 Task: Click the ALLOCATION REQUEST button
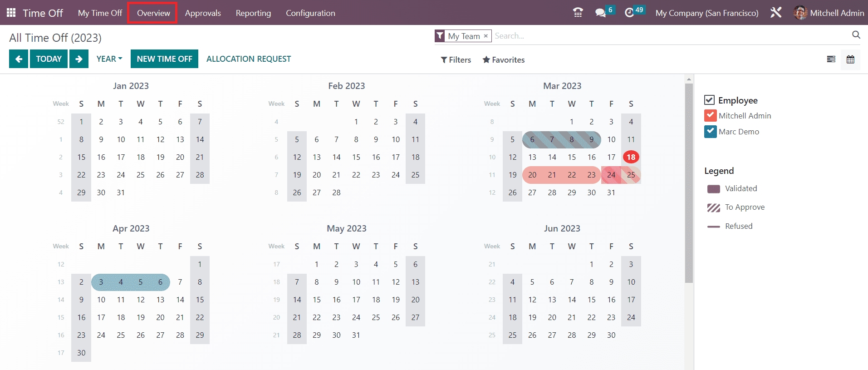tap(249, 59)
